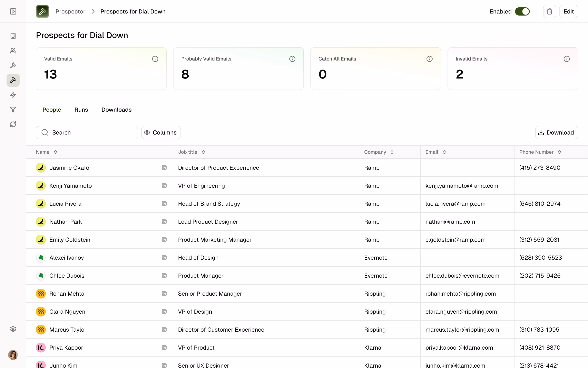This screenshot has width=588, height=368.
Task: Click the Head of Brand Strategy cell
Action: [266, 204]
